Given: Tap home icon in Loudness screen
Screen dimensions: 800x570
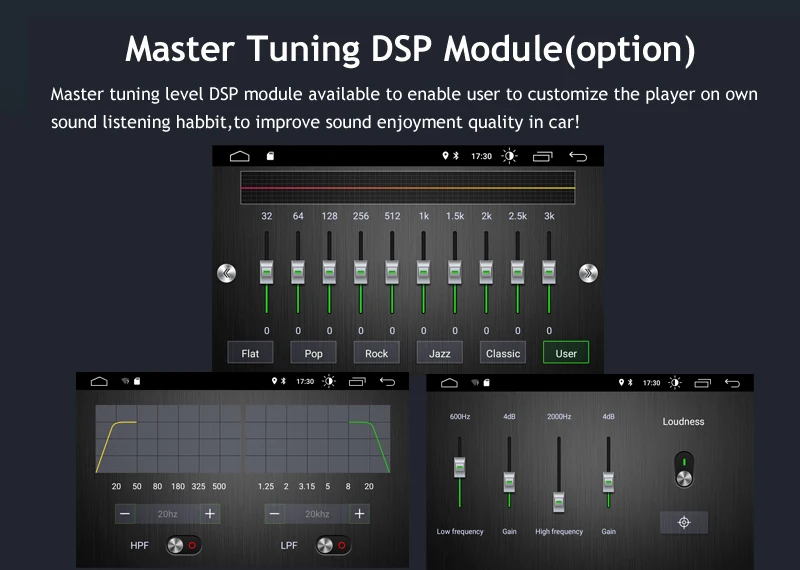Looking at the screenshot, I should pos(449,383).
